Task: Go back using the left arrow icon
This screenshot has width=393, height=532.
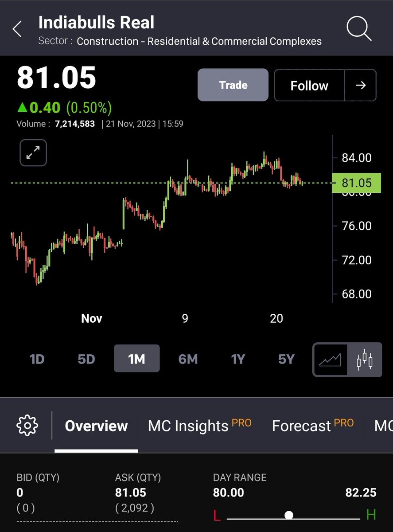Action: click(17, 29)
